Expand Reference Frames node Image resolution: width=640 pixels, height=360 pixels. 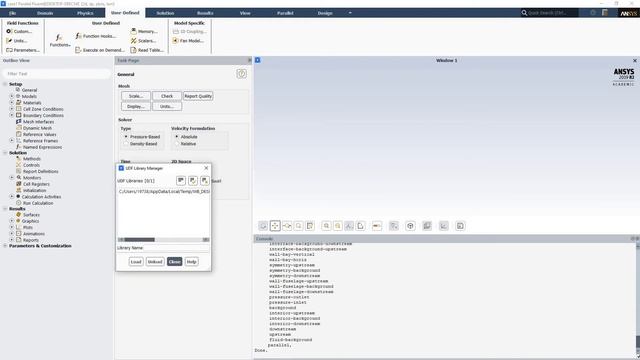pyautogui.click(x=12, y=140)
